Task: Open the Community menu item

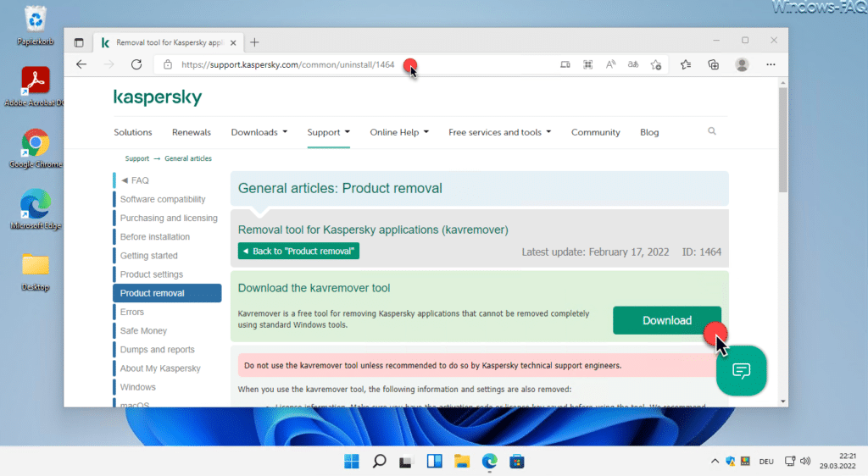Action: (596, 132)
